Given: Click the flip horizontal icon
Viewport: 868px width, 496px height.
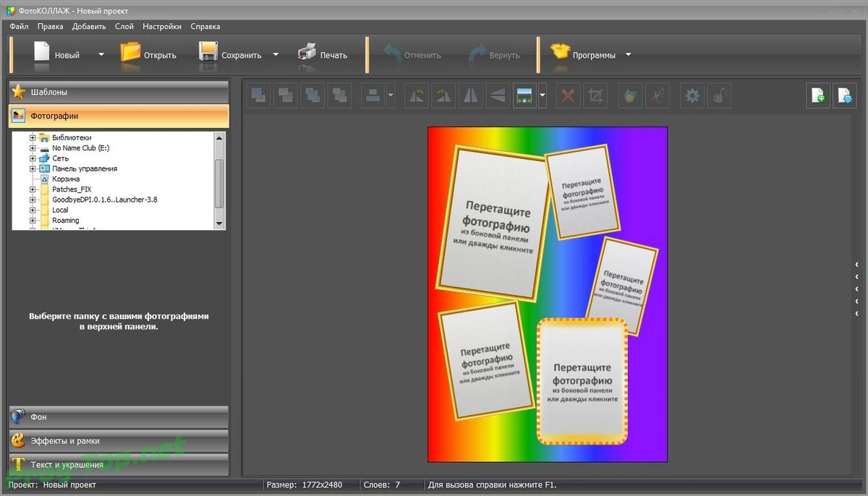Looking at the screenshot, I should 470,95.
